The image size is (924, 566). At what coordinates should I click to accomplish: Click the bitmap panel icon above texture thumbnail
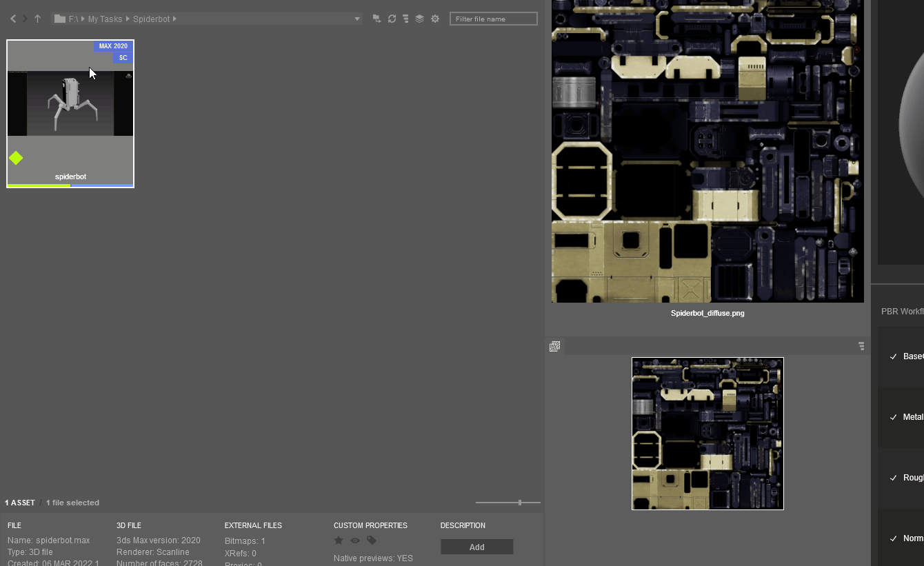click(x=554, y=346)
